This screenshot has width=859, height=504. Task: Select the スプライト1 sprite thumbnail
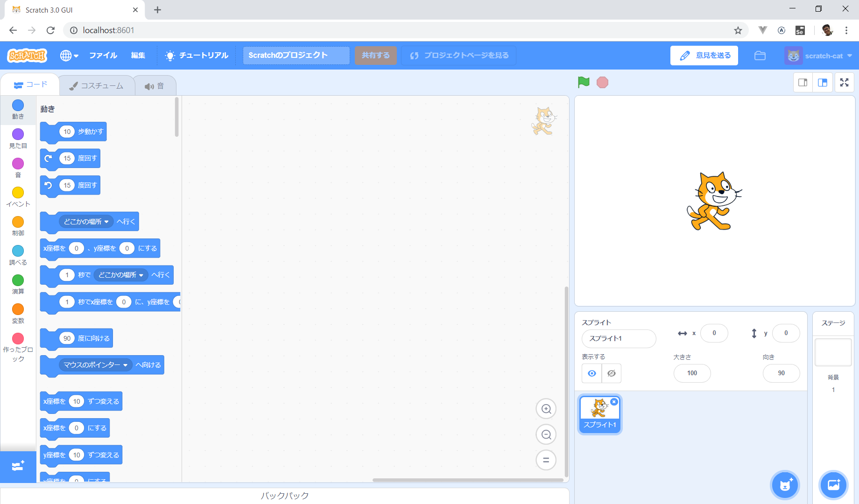click(x=600, y=414)
